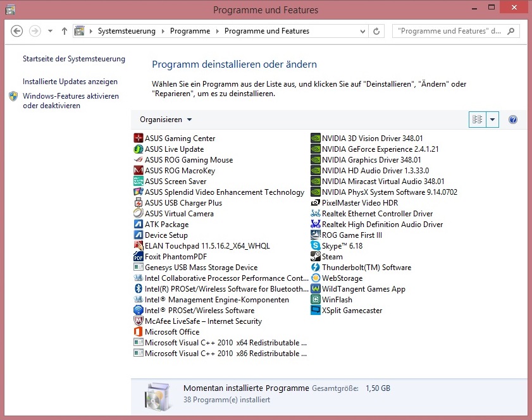Click the Skype icon
Viewport: 532px width, 420px height.
[316, 245]
